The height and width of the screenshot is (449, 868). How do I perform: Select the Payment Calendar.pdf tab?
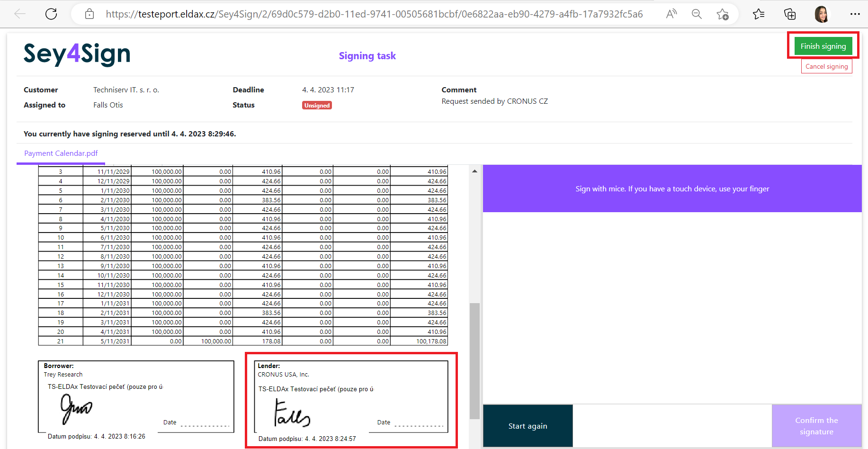[61, 153]
